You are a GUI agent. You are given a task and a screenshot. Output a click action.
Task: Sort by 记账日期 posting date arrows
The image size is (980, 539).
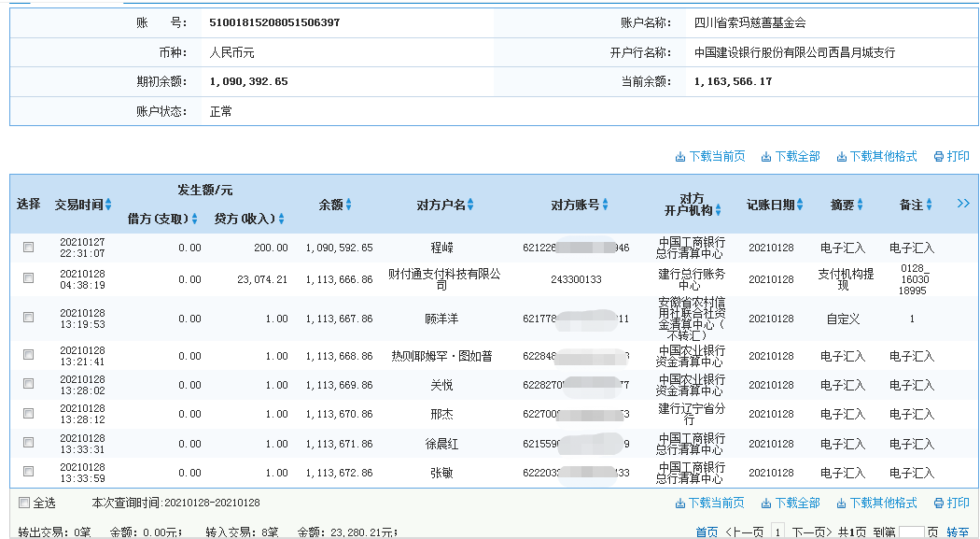coord(800,205)
